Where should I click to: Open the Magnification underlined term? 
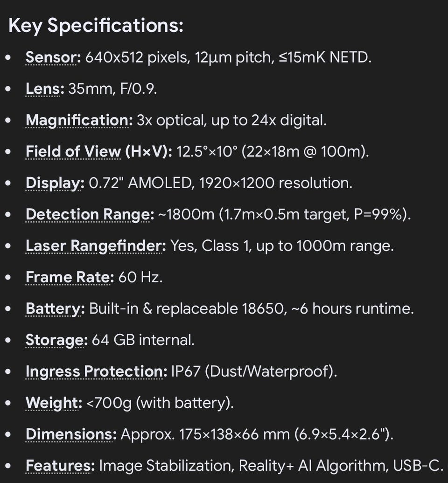(79, 120)
